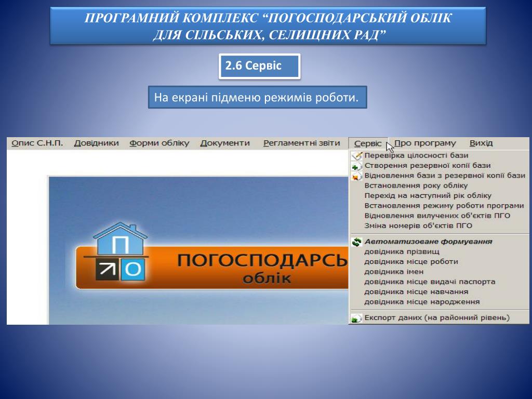Image resolution: width=532 pixels, height=399 pixels.
Task: Choose Відновлення вилучених об'єктів ПГО
Action: 437,216
